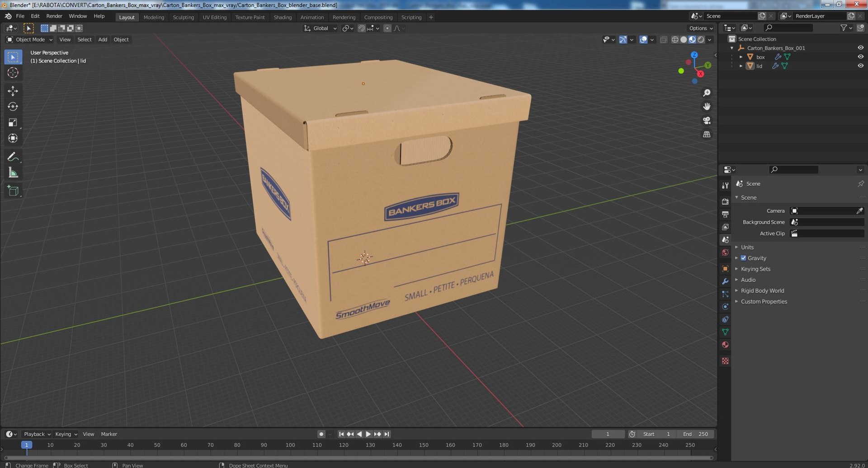Open the Physics properties tab
868x468 pixels.
coord(725,307)
